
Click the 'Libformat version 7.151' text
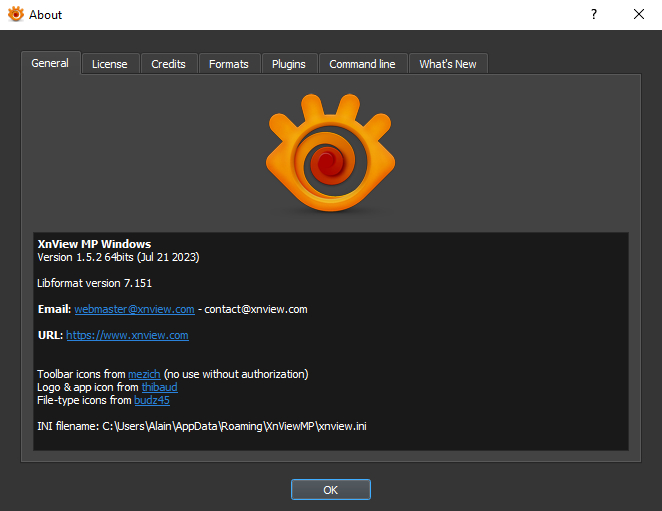click(94, 283)
